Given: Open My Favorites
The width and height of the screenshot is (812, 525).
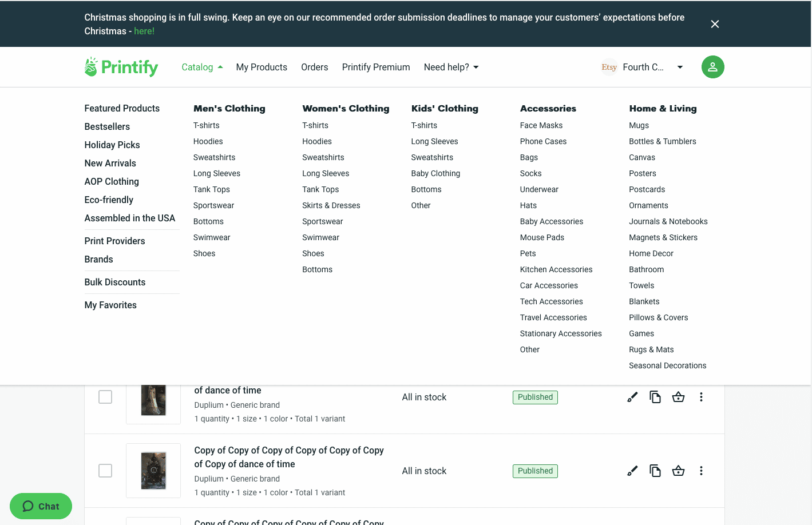Looking at the screenshot, I should point(110,305).
